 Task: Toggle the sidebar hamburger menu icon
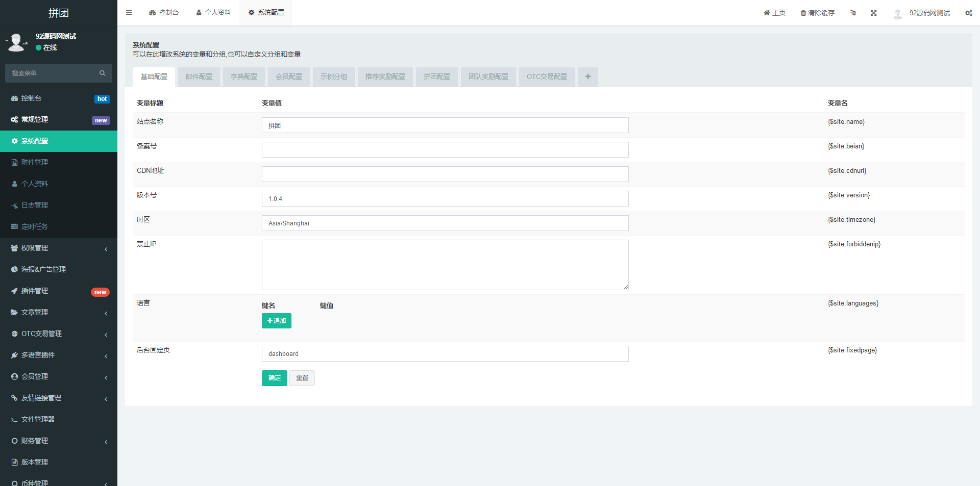click(x=129, y=13)
